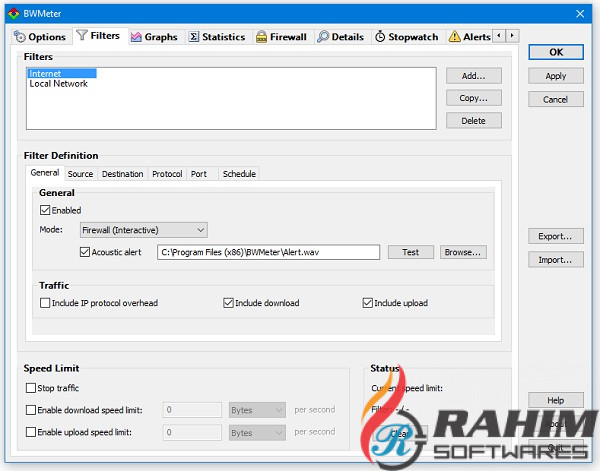Click Add... to create a filter
The image size is (600, 471).
[474, 76]
